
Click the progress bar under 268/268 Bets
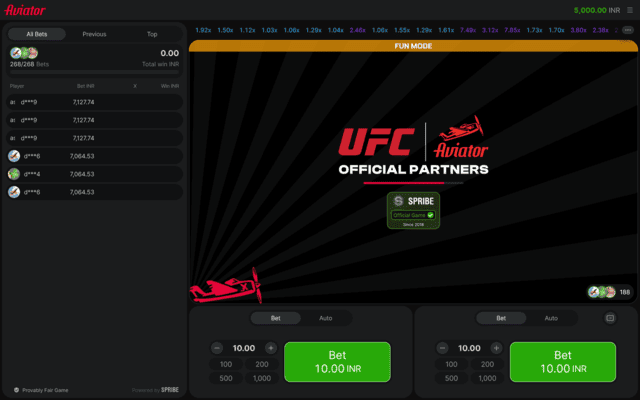pyautogui.click(x=94, y=72)
